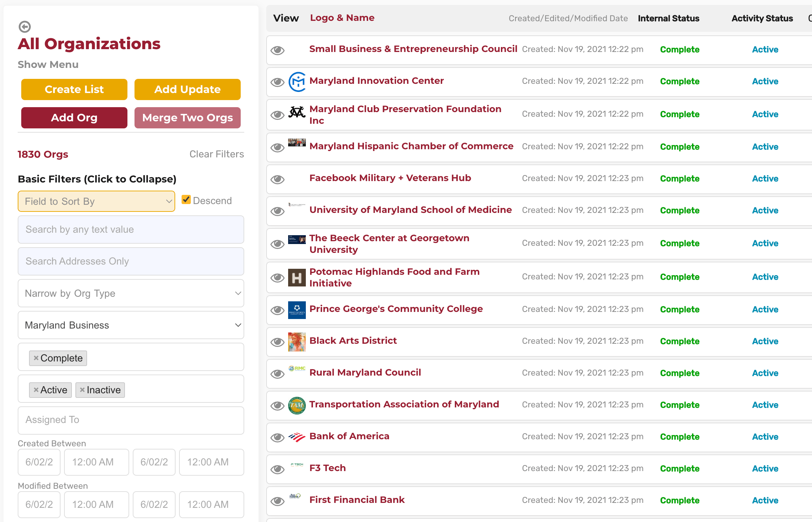Image resolution: width=812 pixels, height=522 pixels.
Task: Click Prince George's Community College logo
Action: click(x=297, y=310)
